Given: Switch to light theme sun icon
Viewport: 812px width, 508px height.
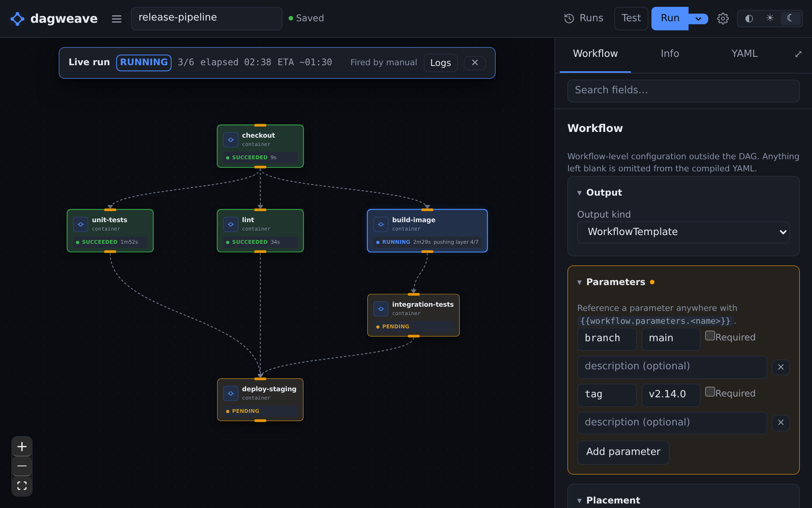Looking at the screenshot, I should pos(770,18).
